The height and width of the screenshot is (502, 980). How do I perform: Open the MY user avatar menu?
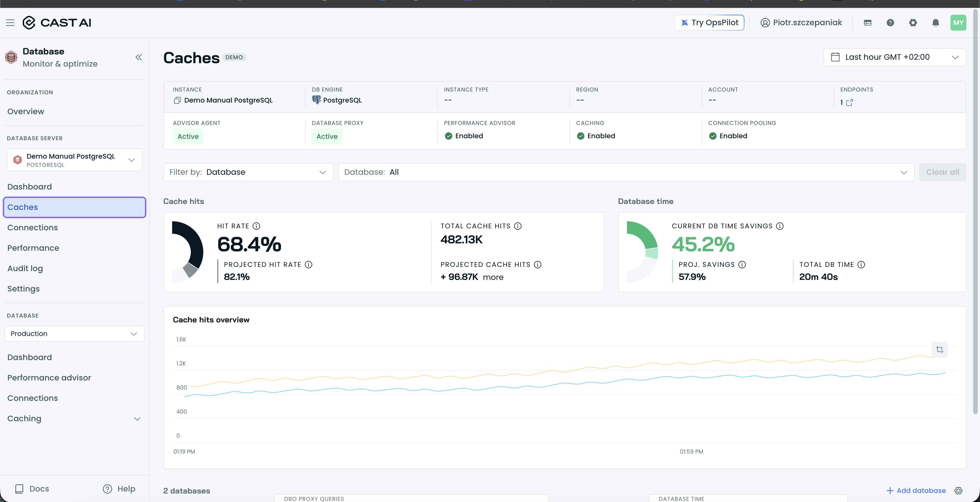pos(958,23)
